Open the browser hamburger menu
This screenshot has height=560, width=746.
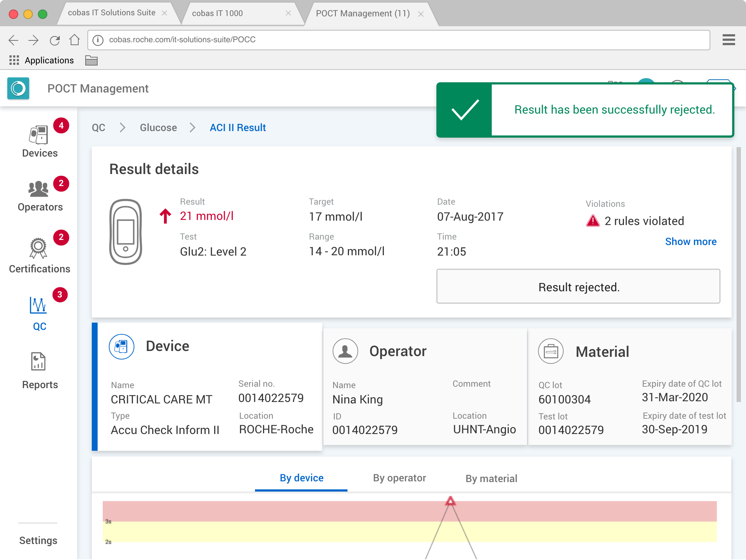point(729,40)
